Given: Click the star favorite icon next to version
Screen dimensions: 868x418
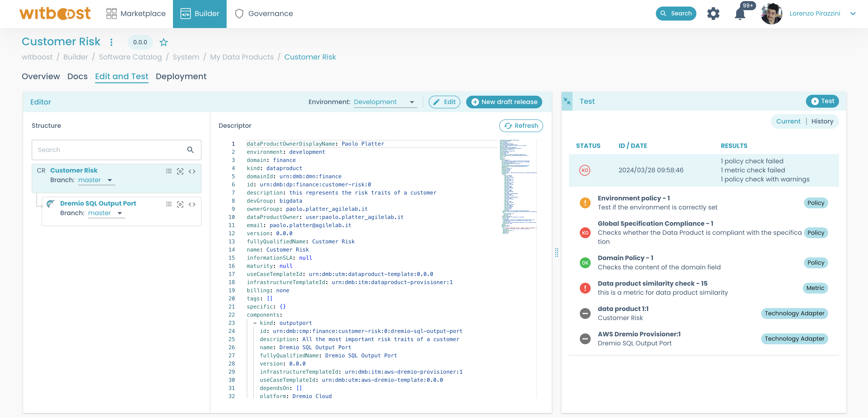Looking at the screenshot, I should (x=163, y=42).
